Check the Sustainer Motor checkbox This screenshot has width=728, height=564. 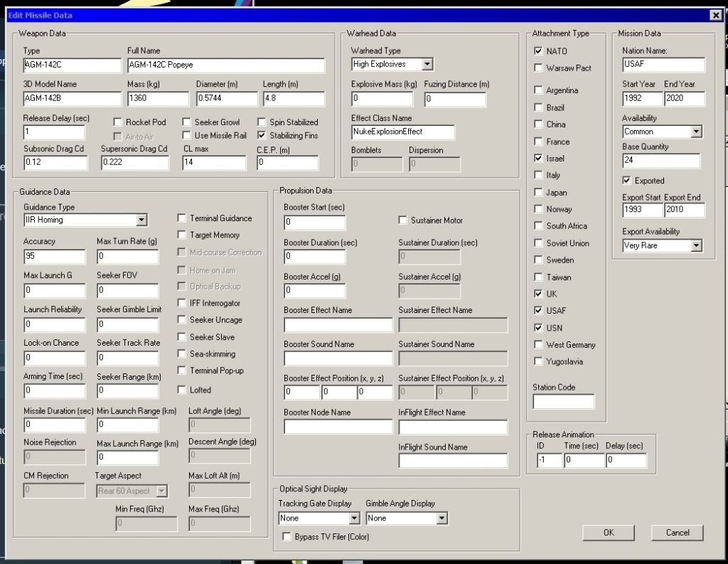[402, 220]
